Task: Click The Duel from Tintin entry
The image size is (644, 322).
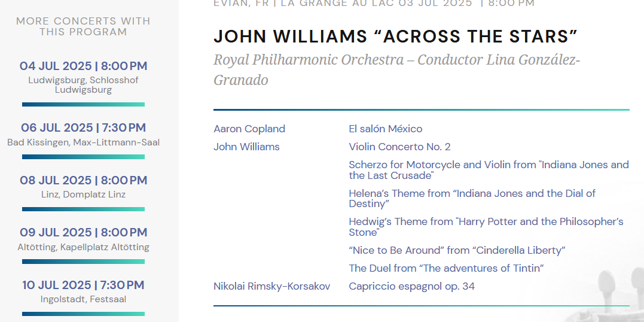Action: (x=447, y=269)
